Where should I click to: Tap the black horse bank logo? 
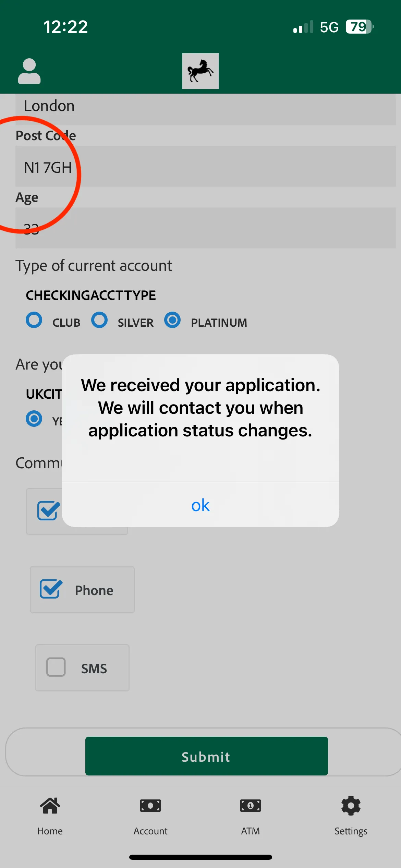[x=200, y=71]
